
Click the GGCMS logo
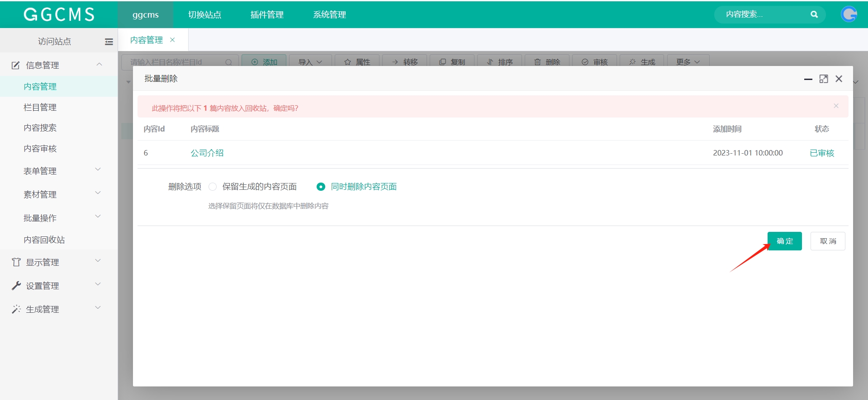click(59, 14)
